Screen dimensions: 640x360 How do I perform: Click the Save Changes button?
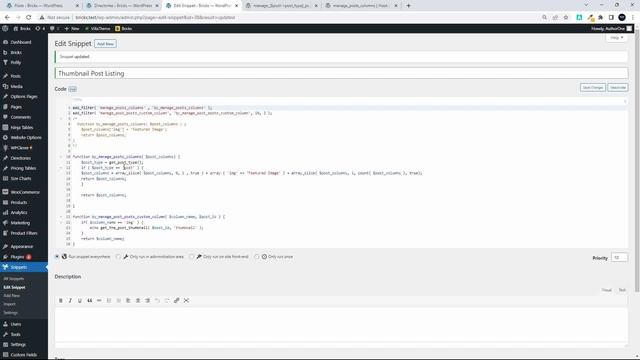pos(593,87)
